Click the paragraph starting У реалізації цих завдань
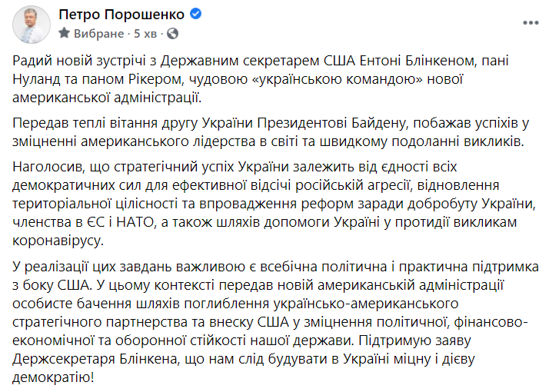 (275, 322)
